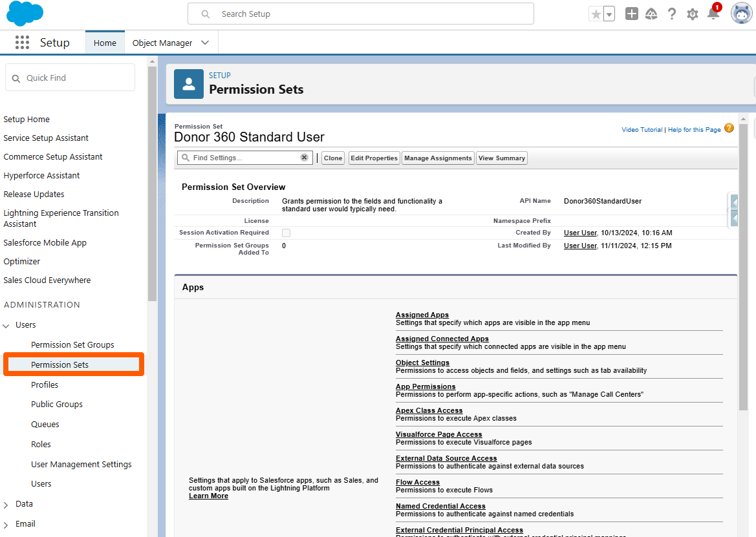Open the Help question mark icon

pos(672,14)
